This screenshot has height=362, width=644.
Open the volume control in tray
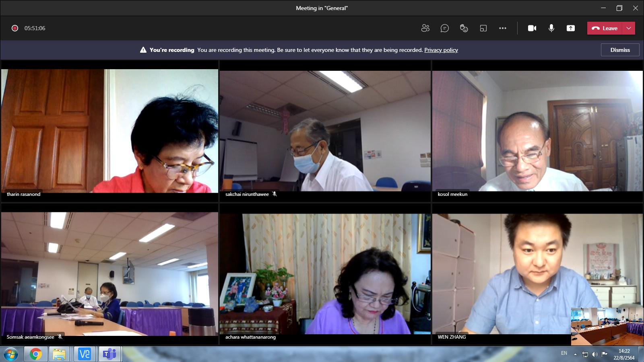(x=594, y=354)
